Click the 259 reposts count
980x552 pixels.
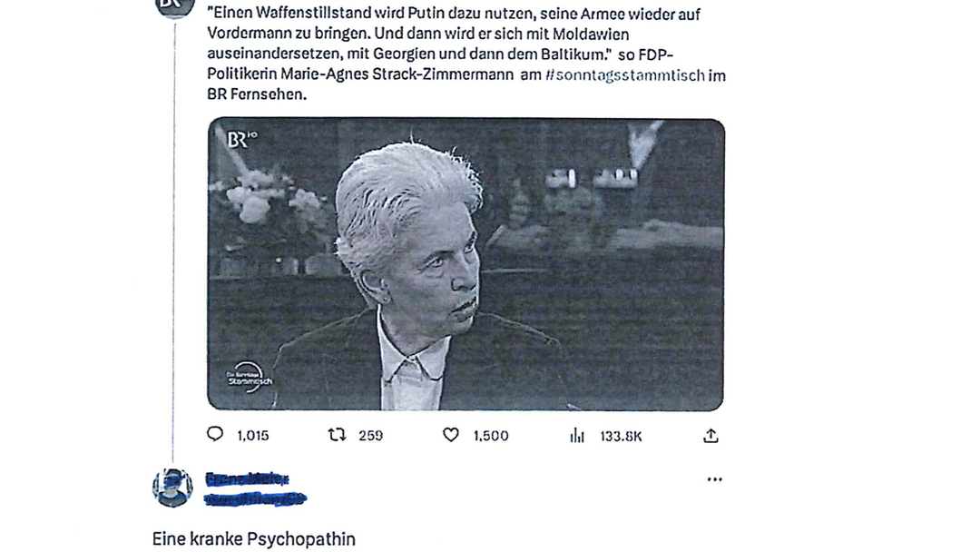click(x=370, y=436)
